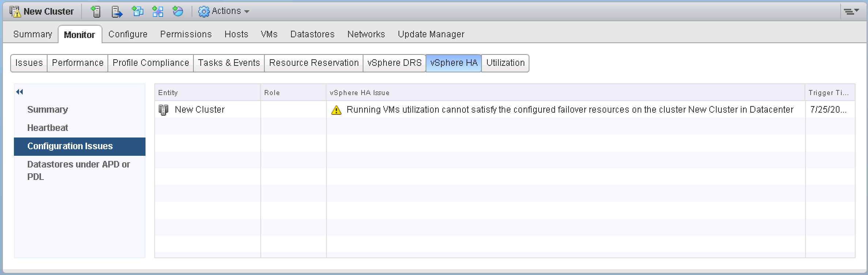Sort by vSphere HA Issue column header
Viewport: 868px width, 275px height.
point(566,93)
